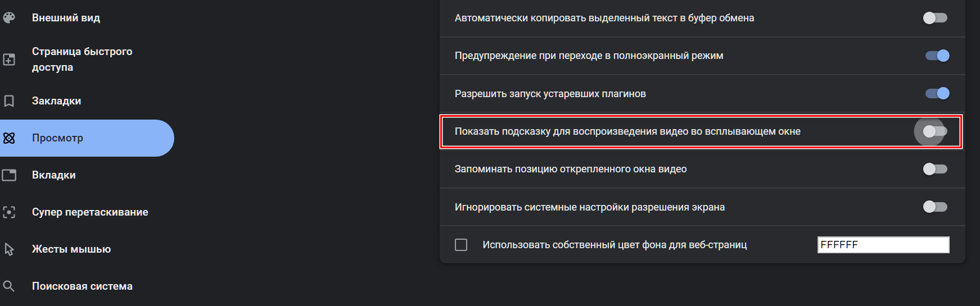Click the palette icon for Внешний вид
Viewport: 980px width, 306px height.
coord(8,18)
